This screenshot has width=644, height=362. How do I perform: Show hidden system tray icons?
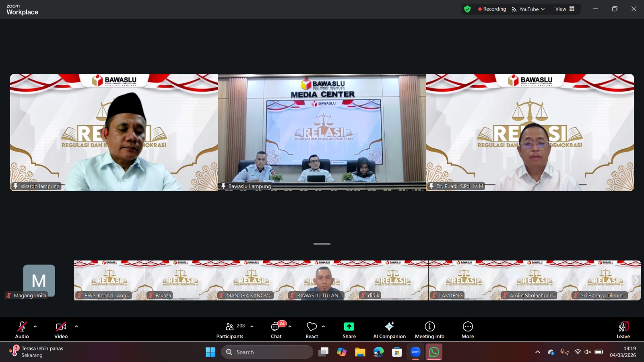537,352
